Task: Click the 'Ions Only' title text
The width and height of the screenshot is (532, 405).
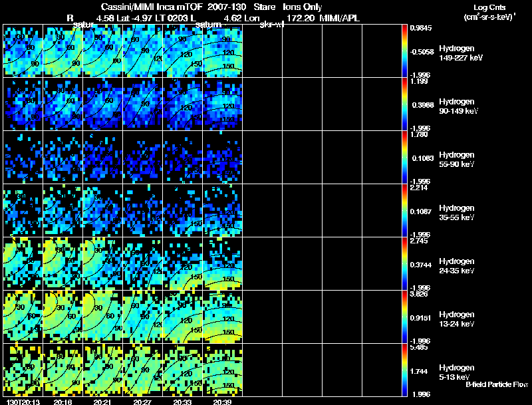Action: 302,7
